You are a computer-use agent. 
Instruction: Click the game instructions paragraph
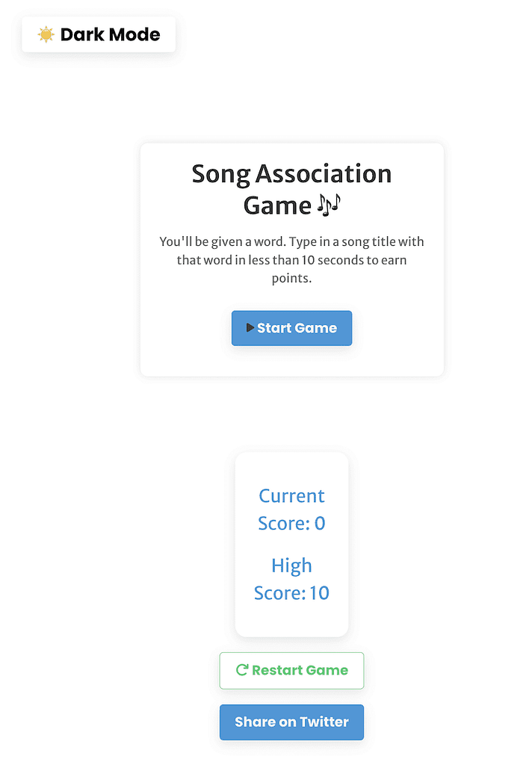pos(291,259)
